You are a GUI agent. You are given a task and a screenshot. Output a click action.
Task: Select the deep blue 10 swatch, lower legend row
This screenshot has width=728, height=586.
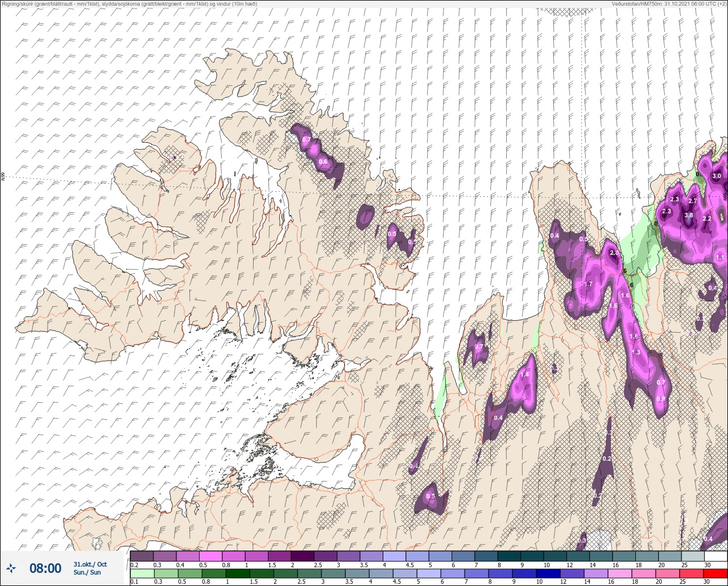point(547,573)
